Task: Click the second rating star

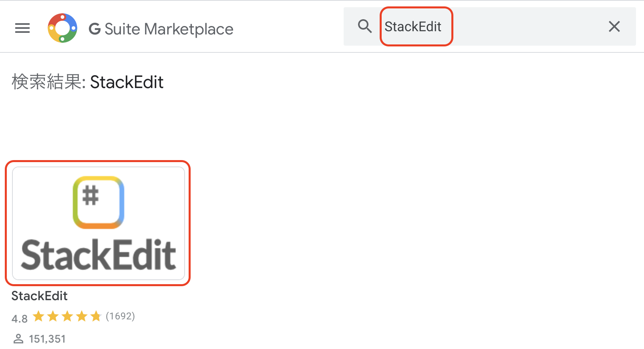Action: (x=53, y=316)
